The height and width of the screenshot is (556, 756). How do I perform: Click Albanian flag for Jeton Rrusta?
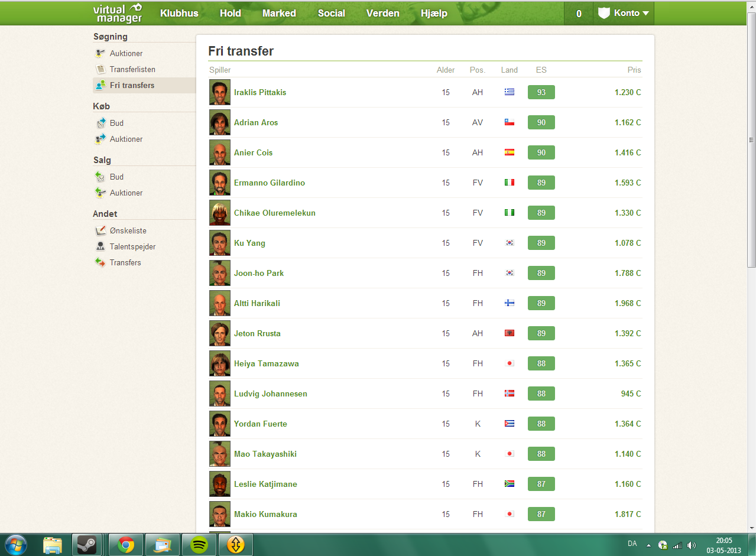coord(510,333)
